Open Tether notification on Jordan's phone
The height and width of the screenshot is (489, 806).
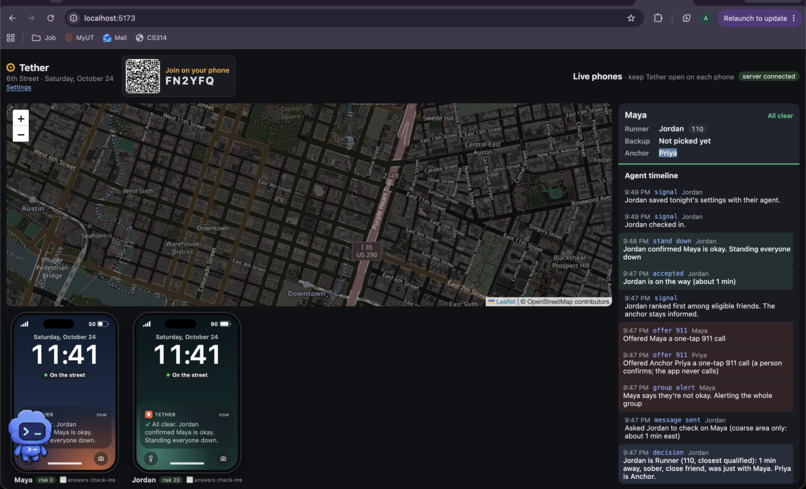point(187,427)
